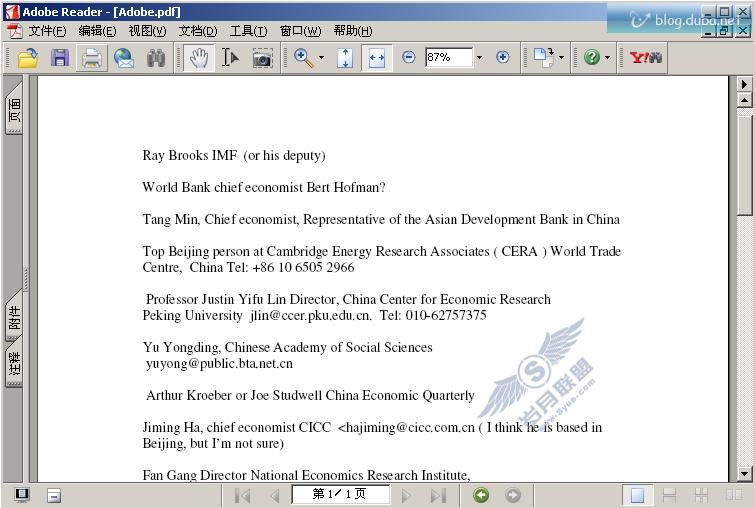The width and height of the screenshot is (755, 508).
Task: Print the document using printer icon
Action: click(91, 58)
